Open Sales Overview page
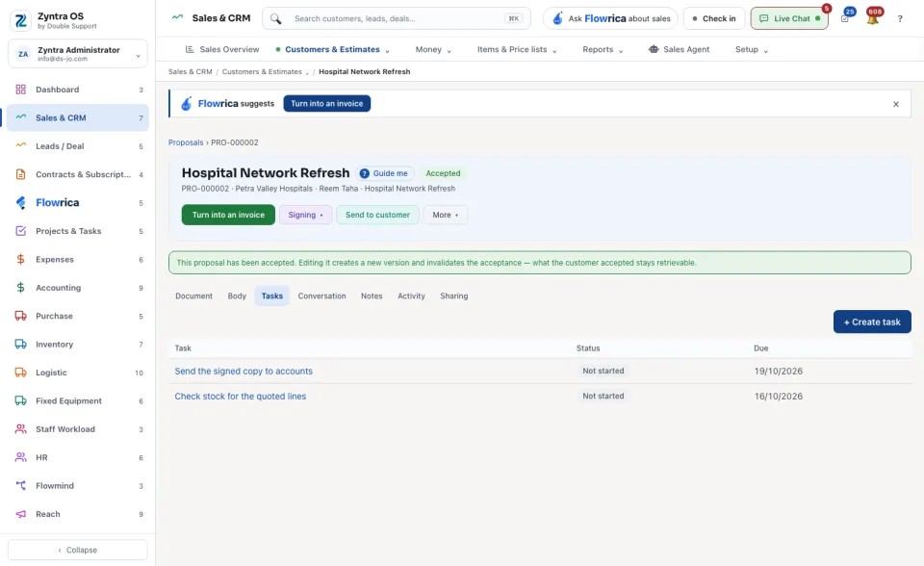 tap(222, 49)
